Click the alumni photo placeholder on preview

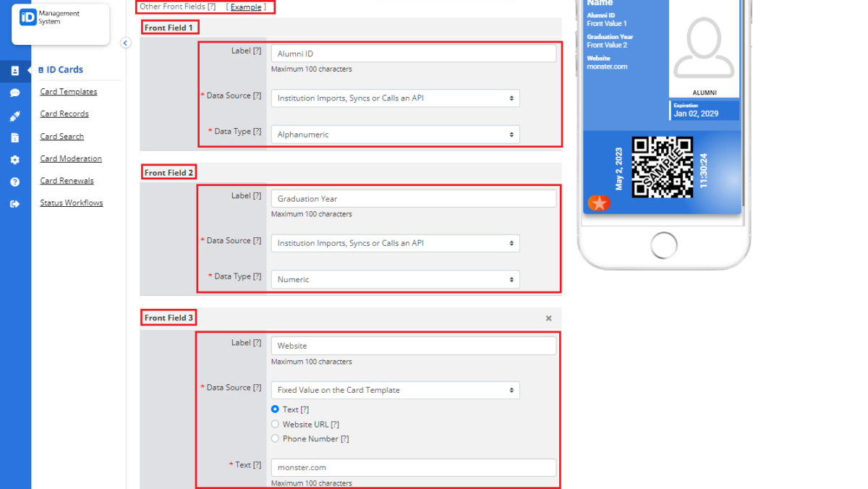[704, 47]
